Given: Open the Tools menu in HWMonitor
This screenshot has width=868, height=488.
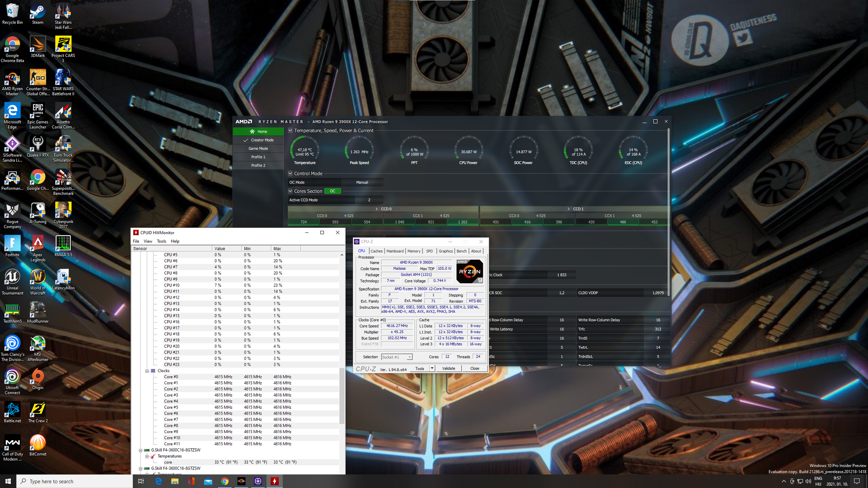Looking at the screenshot, I should [161, 241].
